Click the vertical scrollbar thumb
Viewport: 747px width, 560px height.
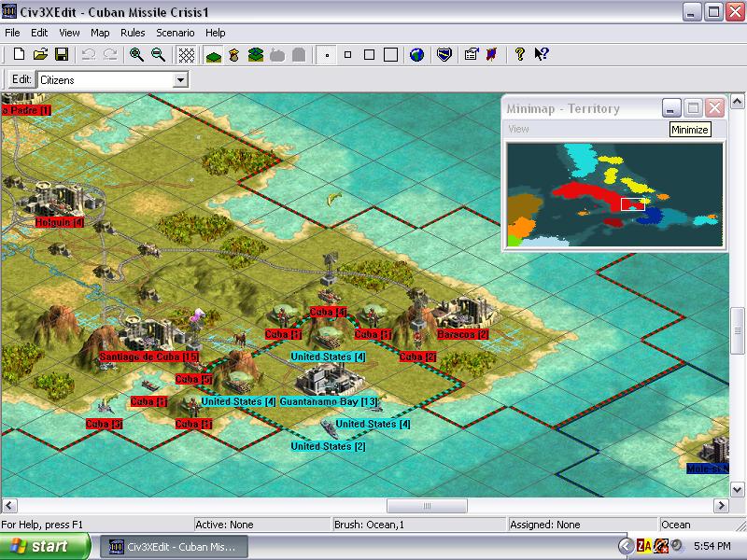(737, 331)
